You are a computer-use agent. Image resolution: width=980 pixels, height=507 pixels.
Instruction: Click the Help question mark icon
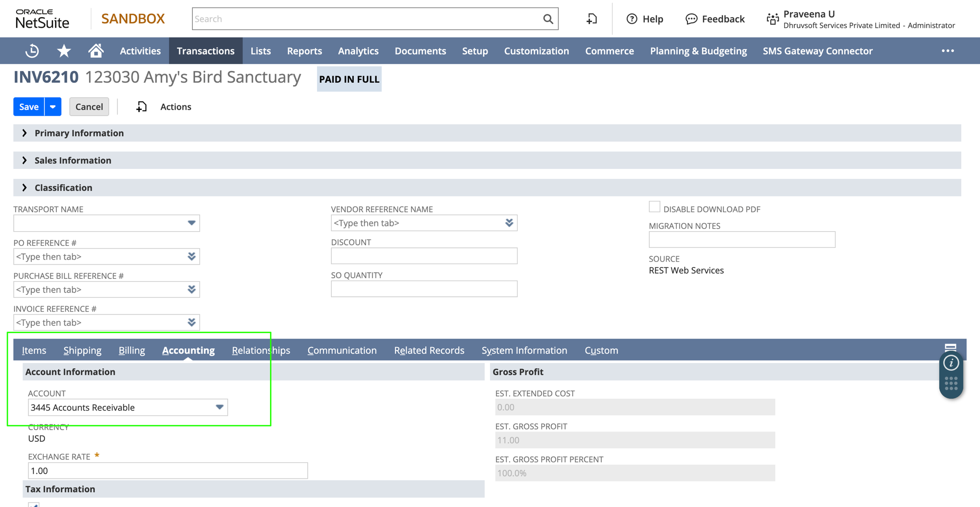pyautogui.click(x=632, y=19)
